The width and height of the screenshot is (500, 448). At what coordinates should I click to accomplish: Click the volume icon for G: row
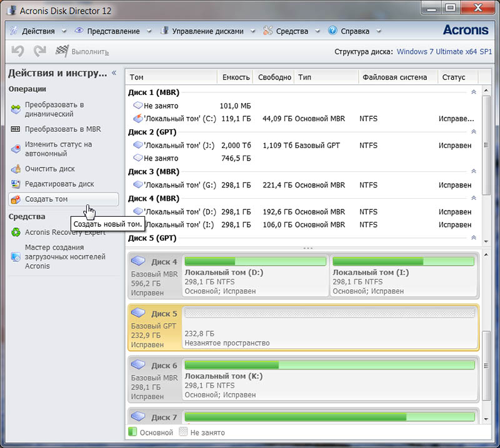click(137, 184)
